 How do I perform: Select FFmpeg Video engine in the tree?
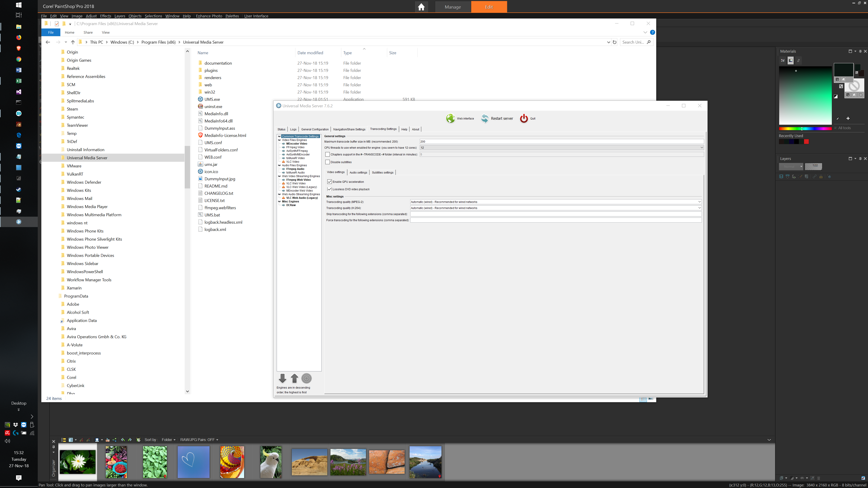point(295,147)
